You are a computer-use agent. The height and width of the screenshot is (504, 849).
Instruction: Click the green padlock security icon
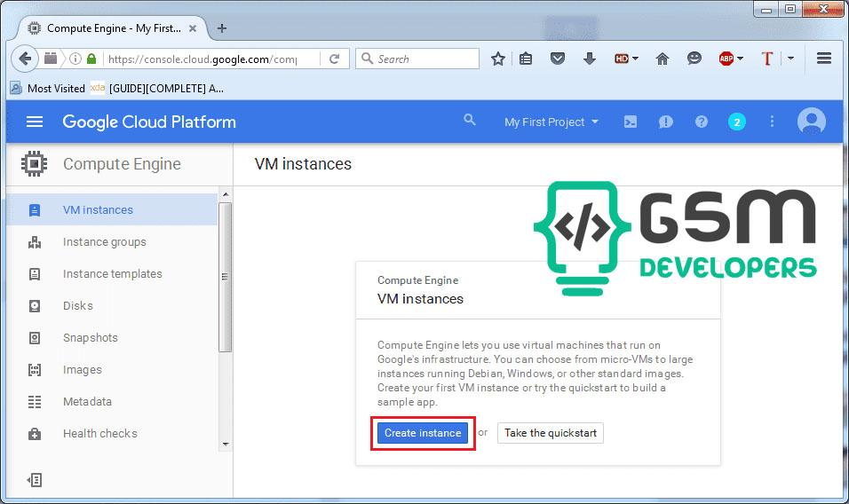click(91, 59)
